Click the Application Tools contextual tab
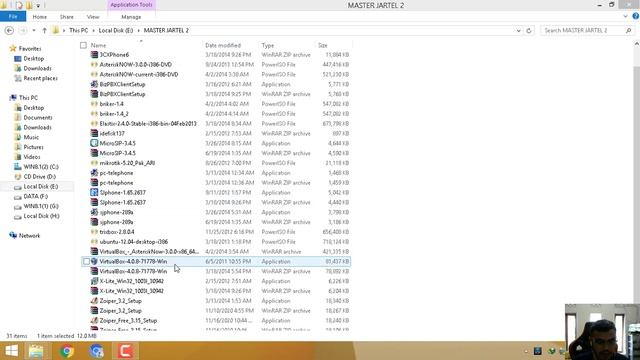Image resolution: width=640 pixels, height=360 pixels. (x=131, y=5)
